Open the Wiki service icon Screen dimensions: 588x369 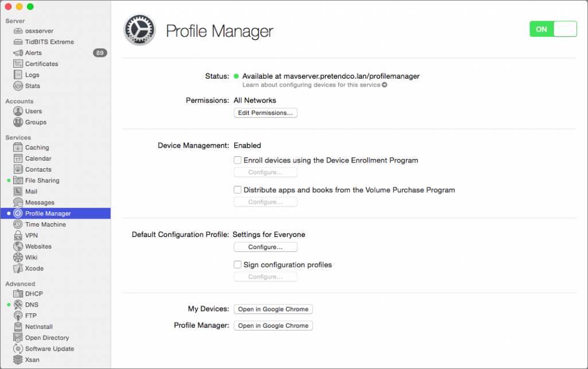(x=18, y=257)
